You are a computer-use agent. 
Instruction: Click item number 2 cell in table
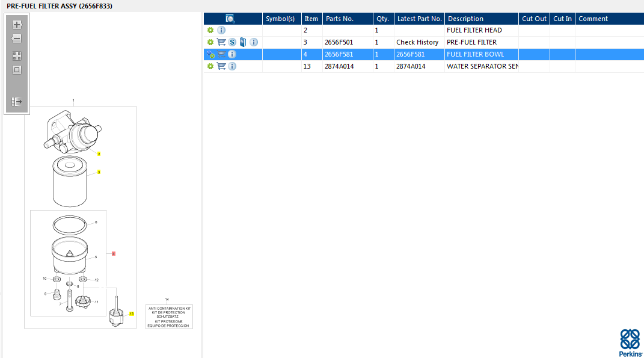[x=311, y=30]
